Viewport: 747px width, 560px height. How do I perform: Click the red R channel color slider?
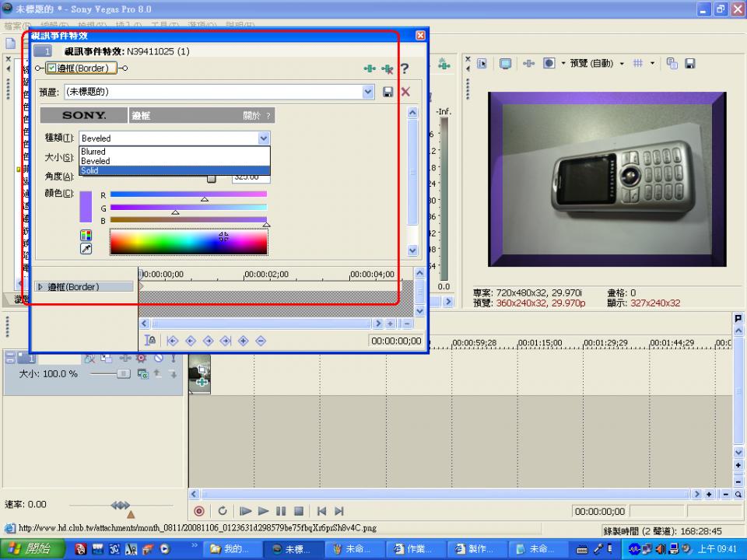(188, 194)
